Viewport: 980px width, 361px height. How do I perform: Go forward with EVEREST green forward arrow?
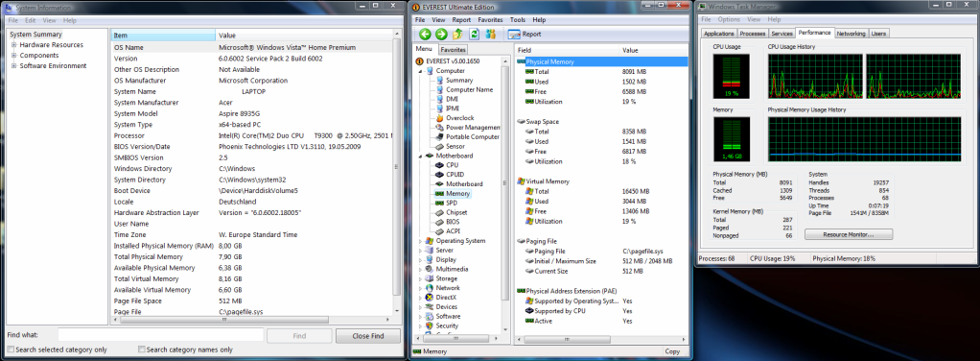pos(441,34)
